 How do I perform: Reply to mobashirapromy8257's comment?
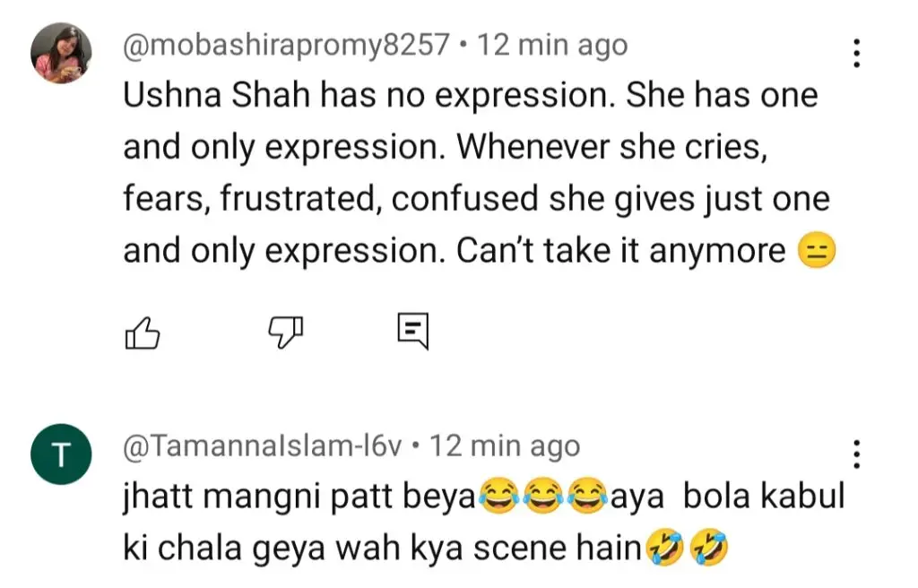click(x=412, y=332)
